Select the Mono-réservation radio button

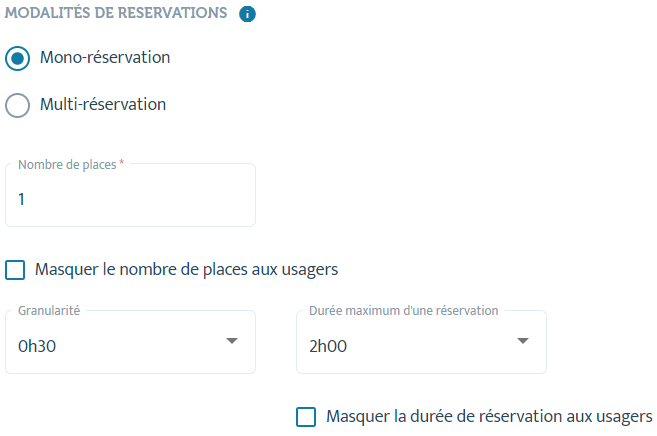18,58
